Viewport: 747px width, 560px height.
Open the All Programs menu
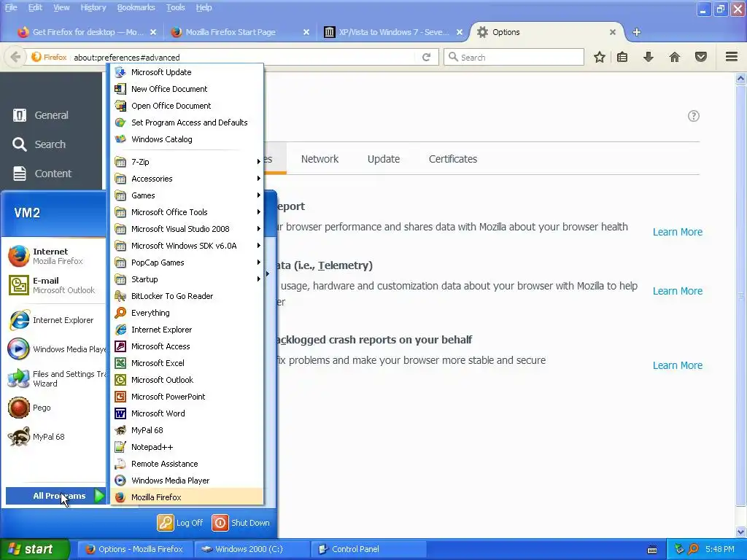(55, 496)
